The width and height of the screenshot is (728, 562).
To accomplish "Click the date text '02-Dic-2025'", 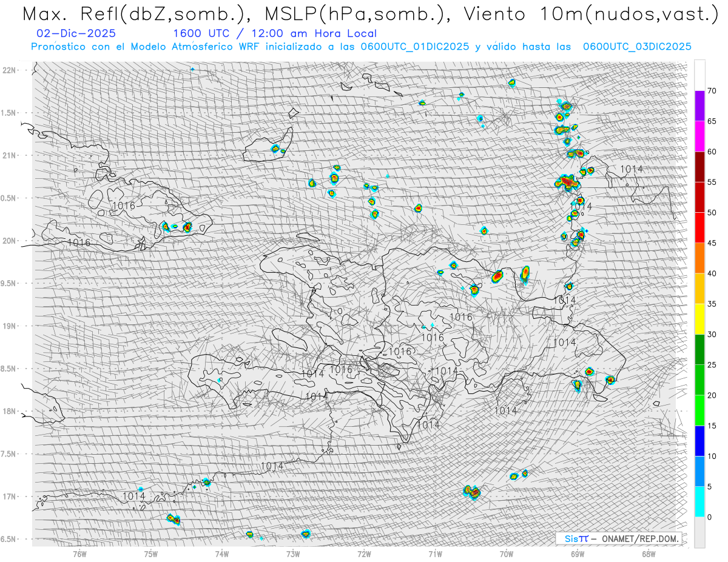I will tap(76, 33).
